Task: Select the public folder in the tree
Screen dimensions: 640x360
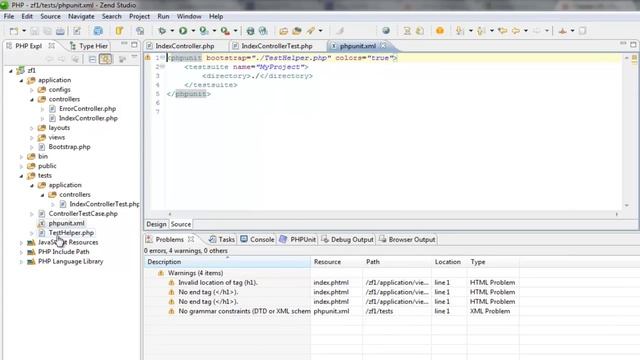Action: pos(47,166)
